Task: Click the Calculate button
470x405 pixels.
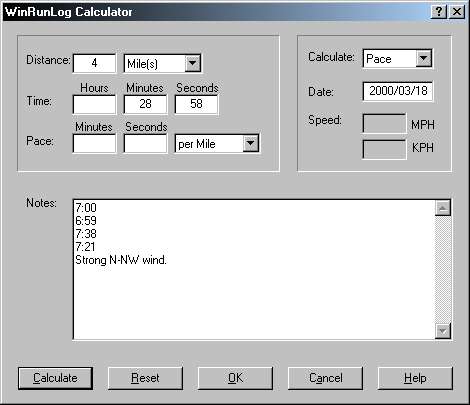Action: pos(55,378)
